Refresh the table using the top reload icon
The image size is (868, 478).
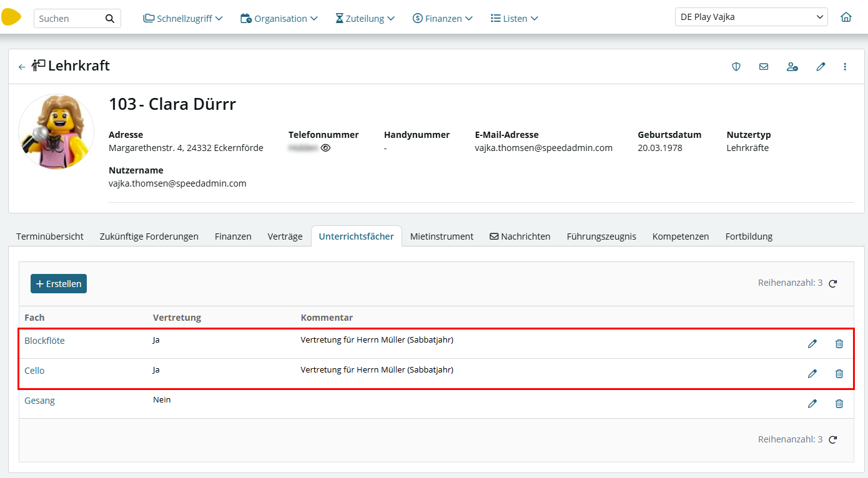coord(833,284)
